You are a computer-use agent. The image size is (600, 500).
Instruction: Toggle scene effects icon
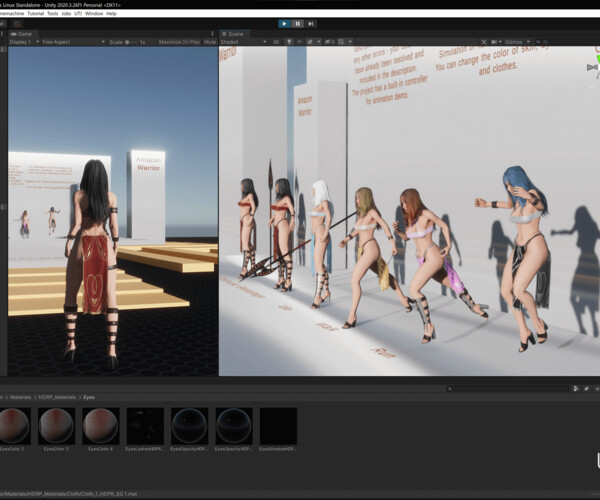point(310,42)
